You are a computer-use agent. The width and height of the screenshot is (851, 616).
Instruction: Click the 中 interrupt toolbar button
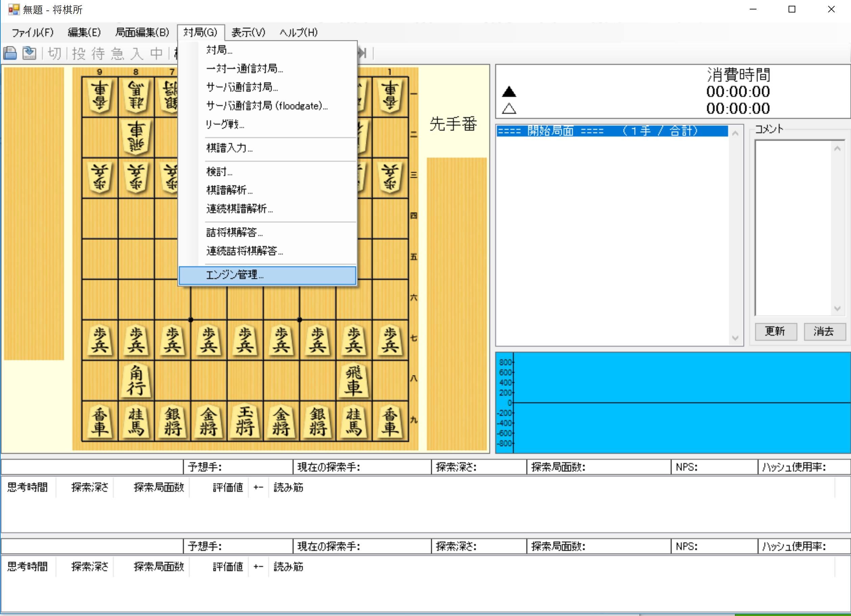coord(157,54)
